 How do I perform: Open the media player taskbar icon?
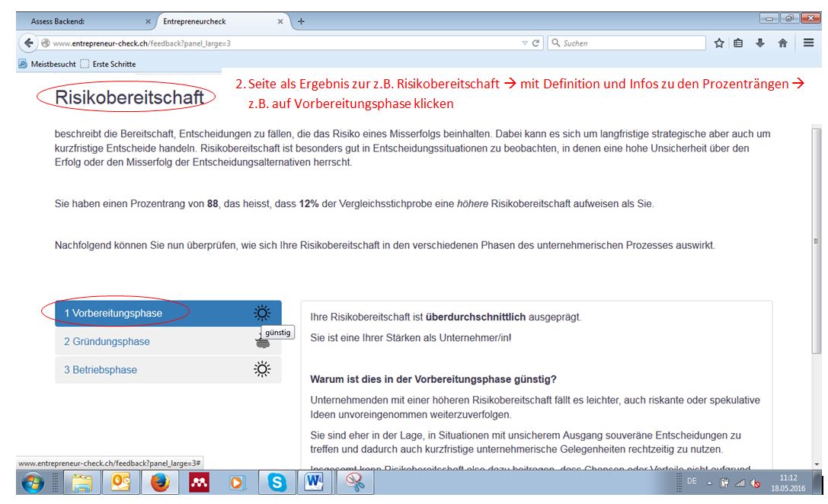[x=237, y=483]
